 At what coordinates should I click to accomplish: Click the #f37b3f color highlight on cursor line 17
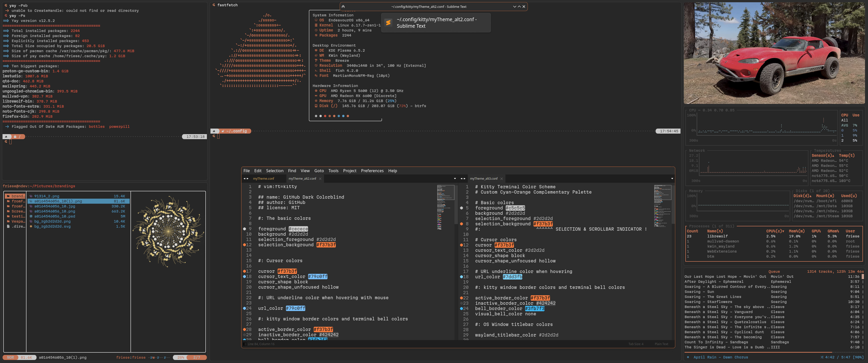(287, 271)
